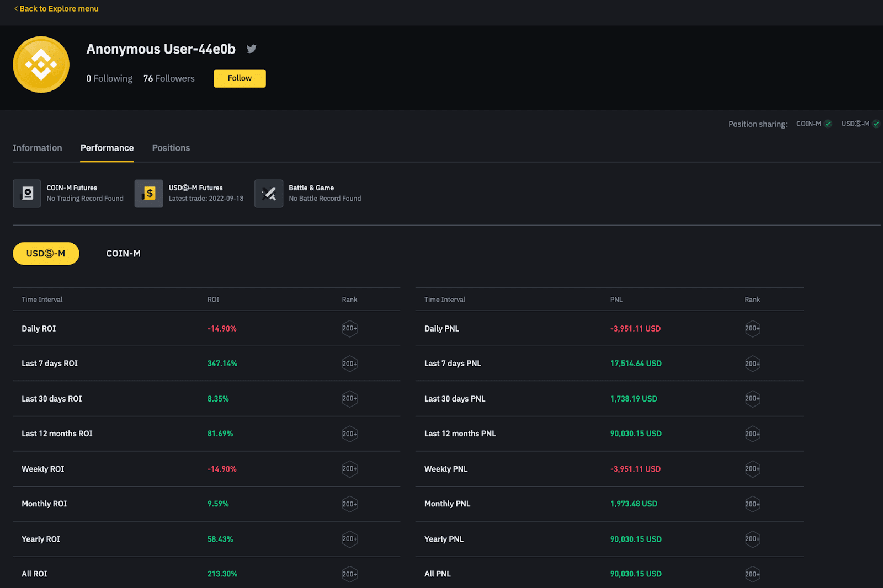The width and height of the screenshot is (883, 588).
Task: Click the 9.59% Monthly ROI value
Action: click(x=218, y=504)
